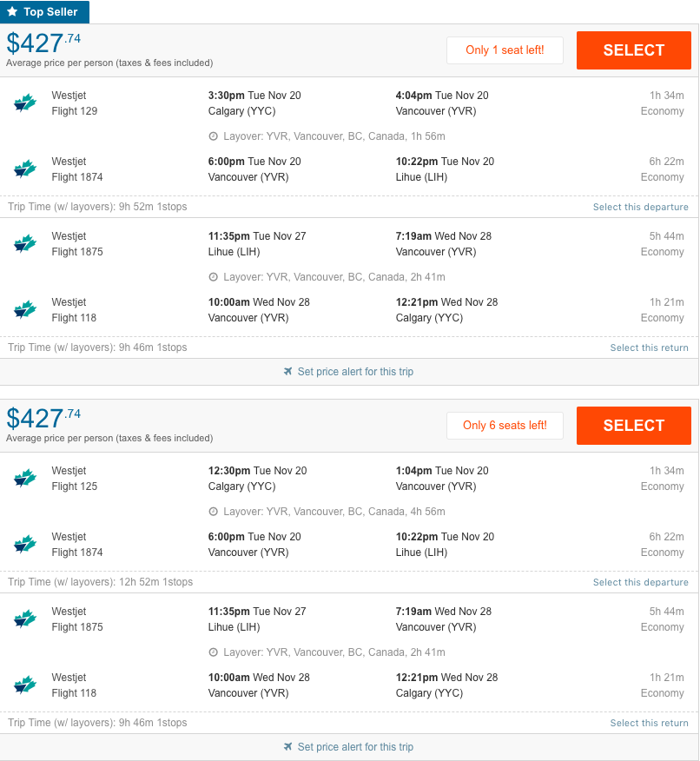
Task: Click the clock icon beside 1h 56m layover
Action: [213, 136]
